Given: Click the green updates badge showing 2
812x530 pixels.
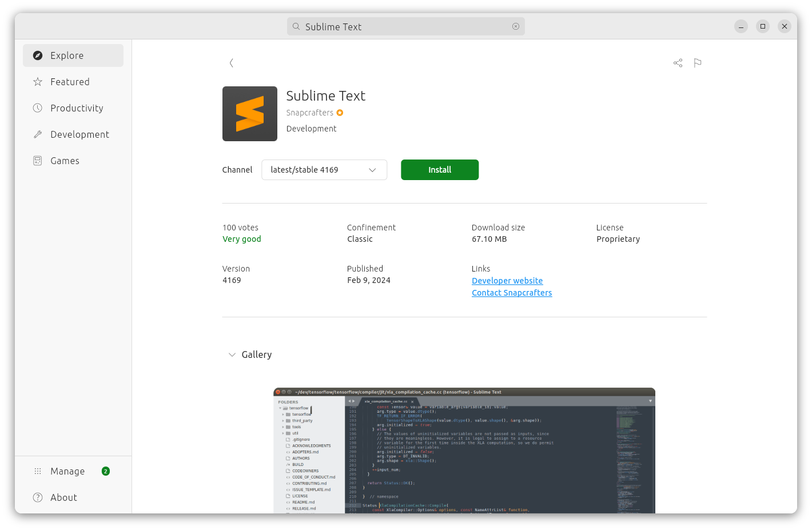Looking at the screenshot, I should [x=106, y=471].
